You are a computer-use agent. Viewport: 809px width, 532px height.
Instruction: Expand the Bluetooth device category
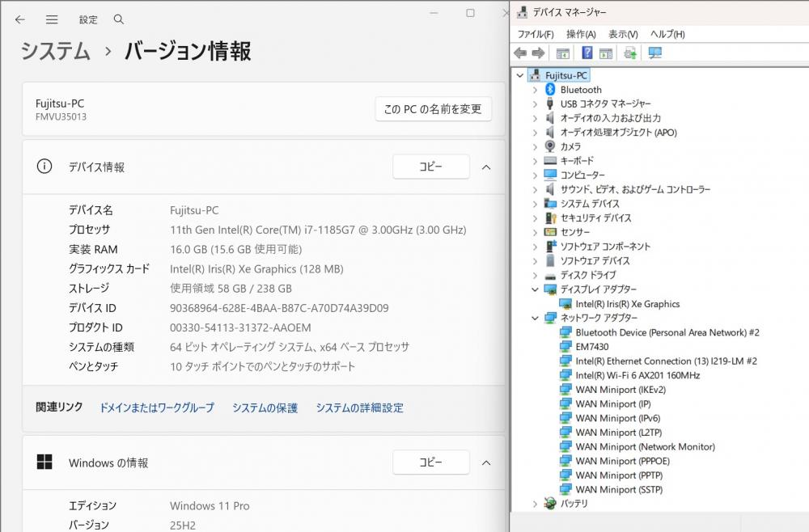click(535, 90)
